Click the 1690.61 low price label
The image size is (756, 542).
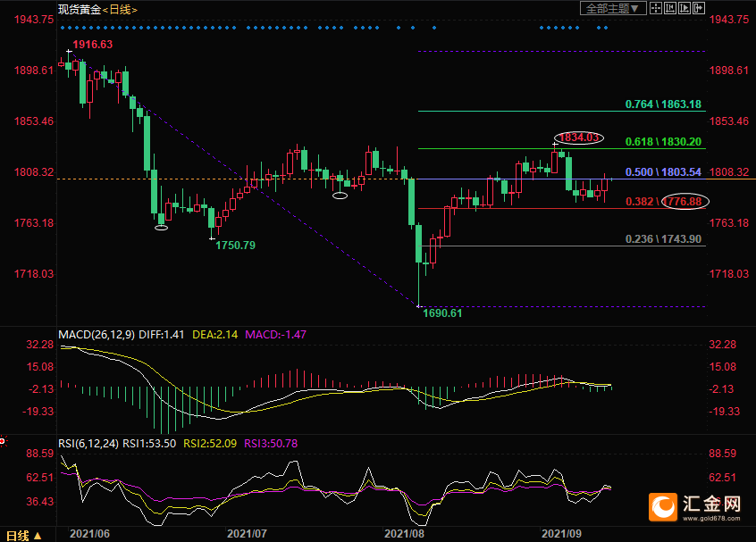(442, 313)
